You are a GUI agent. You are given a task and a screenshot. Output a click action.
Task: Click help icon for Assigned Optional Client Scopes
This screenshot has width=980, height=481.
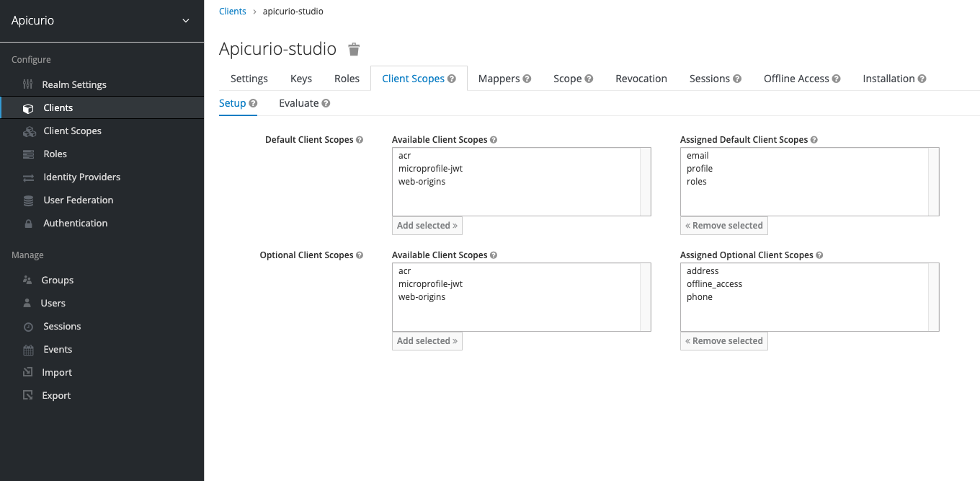tap(819, 255)
